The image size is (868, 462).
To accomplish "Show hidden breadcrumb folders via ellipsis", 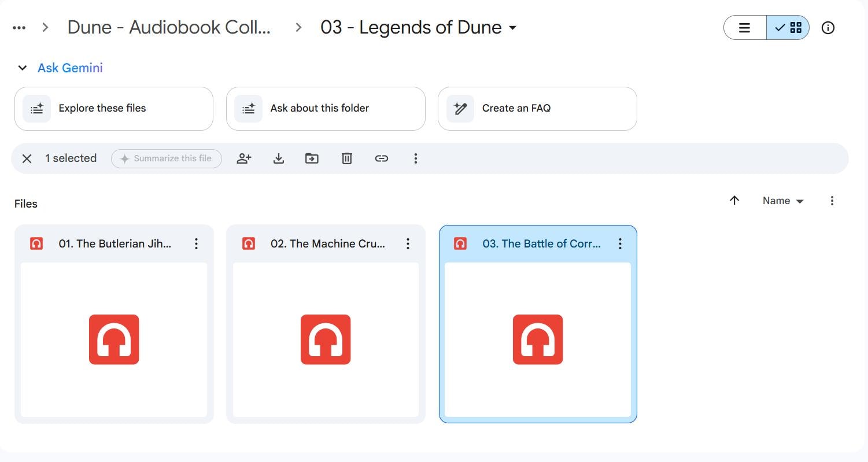I will click(x=19, y=28).
